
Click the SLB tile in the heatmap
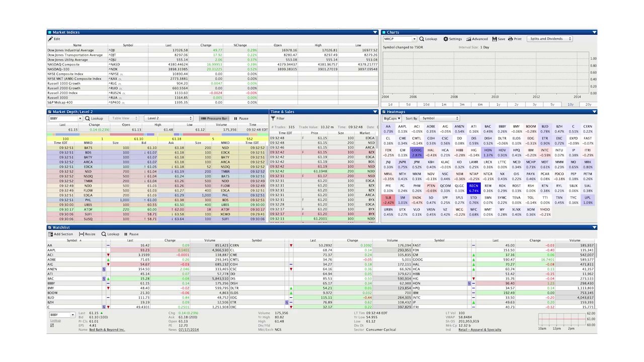[x=388, y=200]
